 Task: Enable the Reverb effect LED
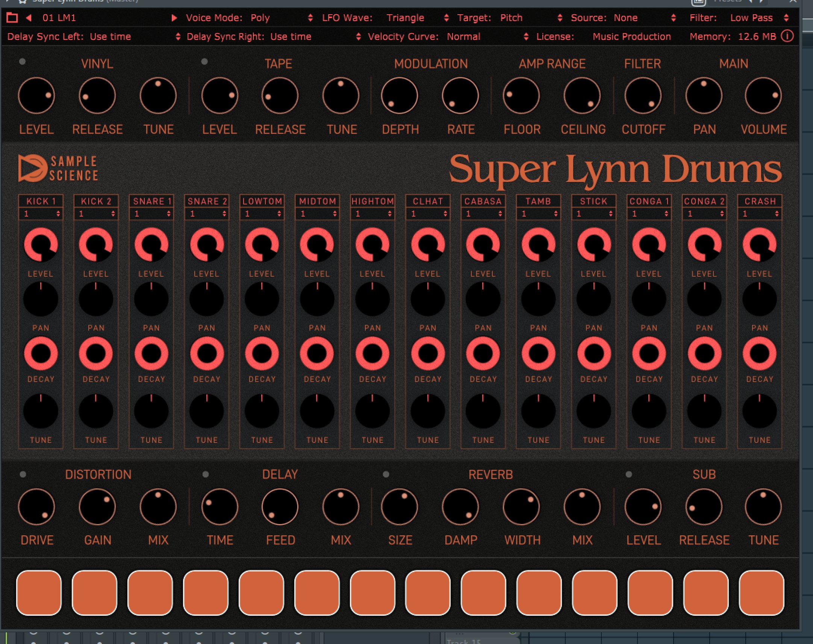pyautogui.click(x=386, y=474)
